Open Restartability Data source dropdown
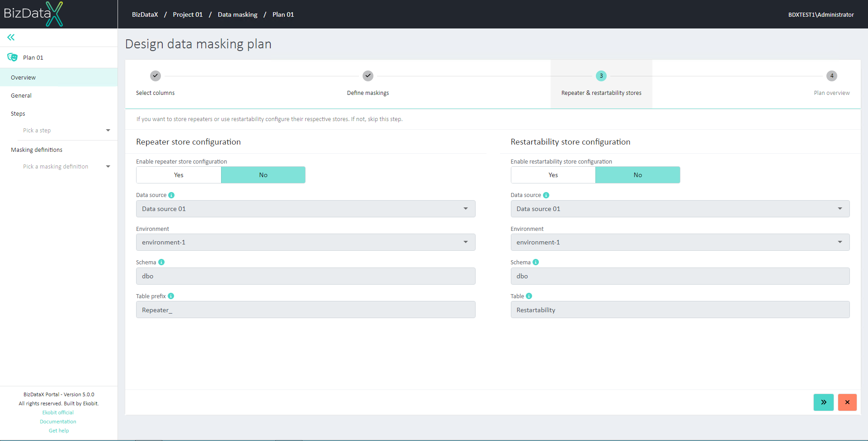The height and width of the screenshot is (441, 868). 680,209
